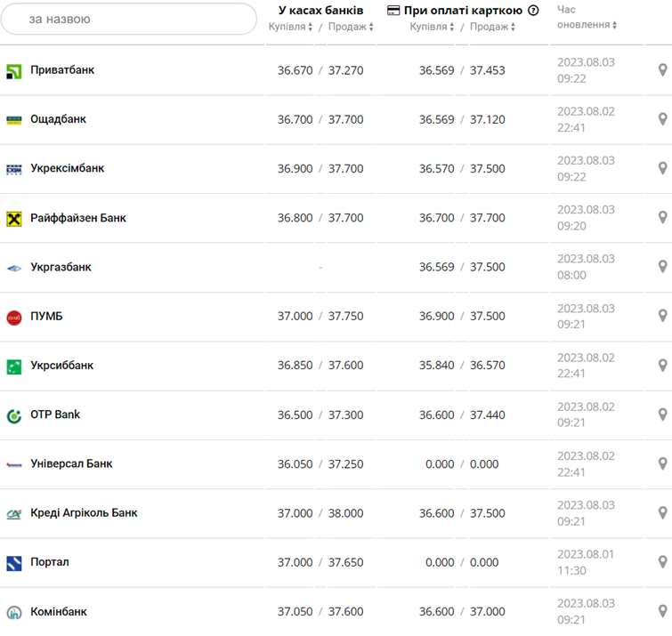Click the Райффайзен Банк location pin
The image size is (672, 636).
(662, 218)
